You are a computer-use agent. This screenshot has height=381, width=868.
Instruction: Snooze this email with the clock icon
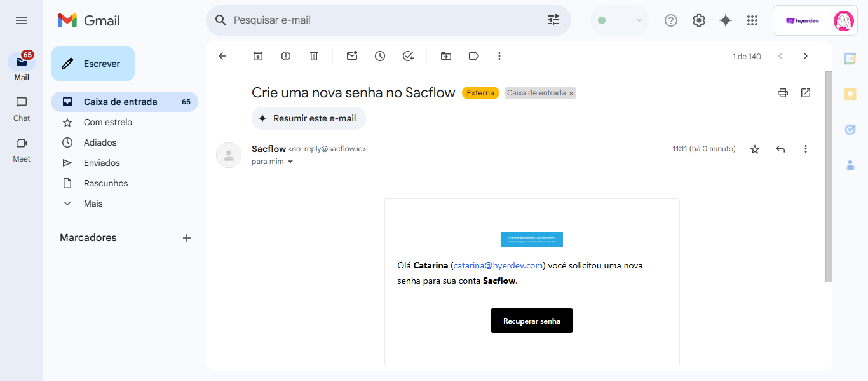[380, 56]
